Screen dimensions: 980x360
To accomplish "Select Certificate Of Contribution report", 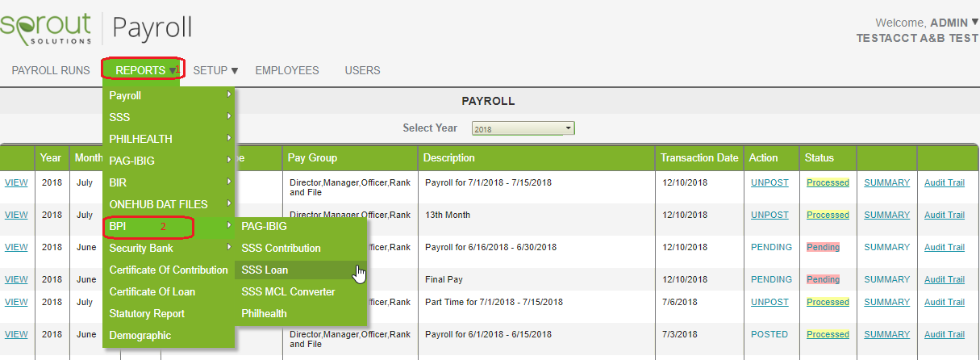I will (169, 270).
